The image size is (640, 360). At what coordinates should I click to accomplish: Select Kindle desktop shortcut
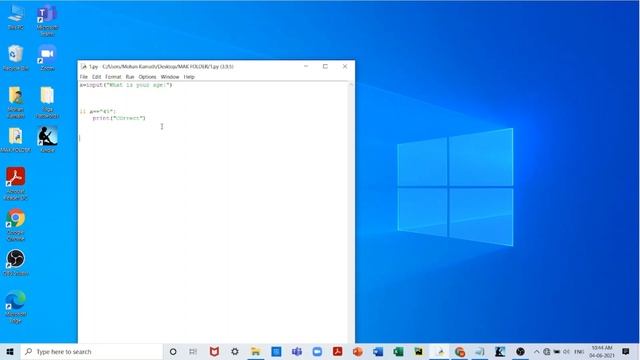pos(47,140)
